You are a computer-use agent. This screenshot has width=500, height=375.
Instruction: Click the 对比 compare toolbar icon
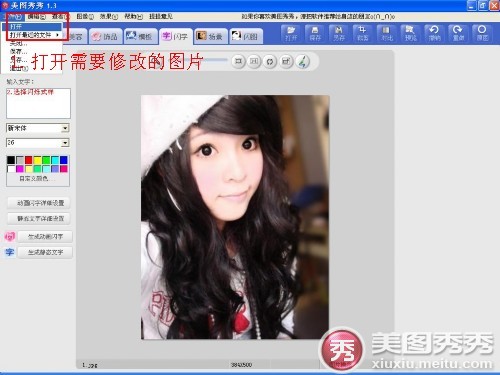click(x=386, y=33)
